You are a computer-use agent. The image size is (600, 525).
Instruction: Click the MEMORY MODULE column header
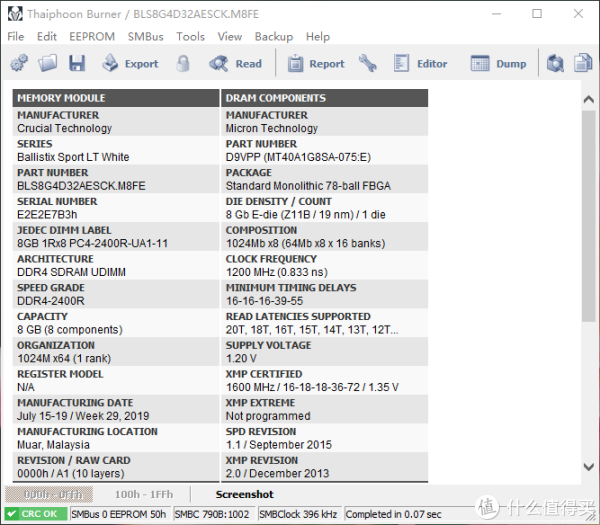click(116, 98)
